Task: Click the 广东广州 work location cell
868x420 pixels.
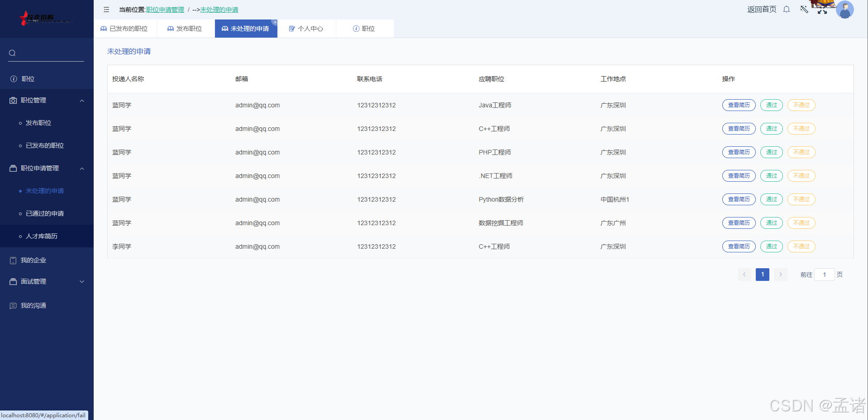Action: (x=613, y=223)
